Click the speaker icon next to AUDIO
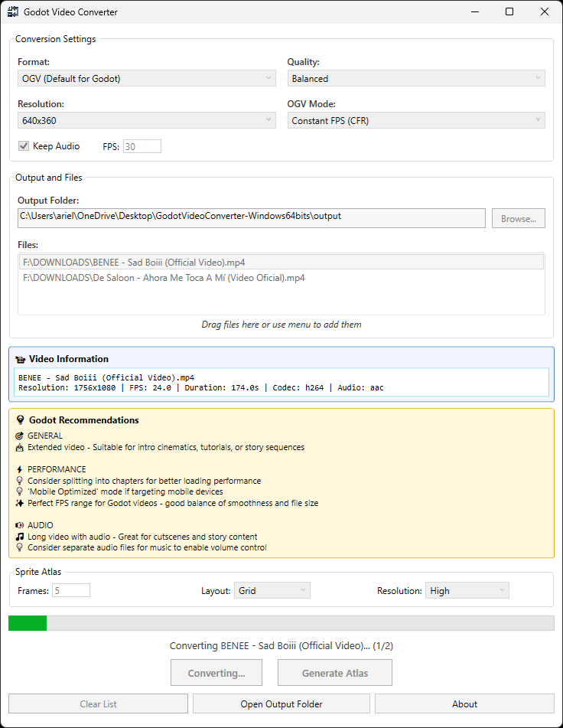Viewport: 563px width, 728px height. [x=20, y=526]
